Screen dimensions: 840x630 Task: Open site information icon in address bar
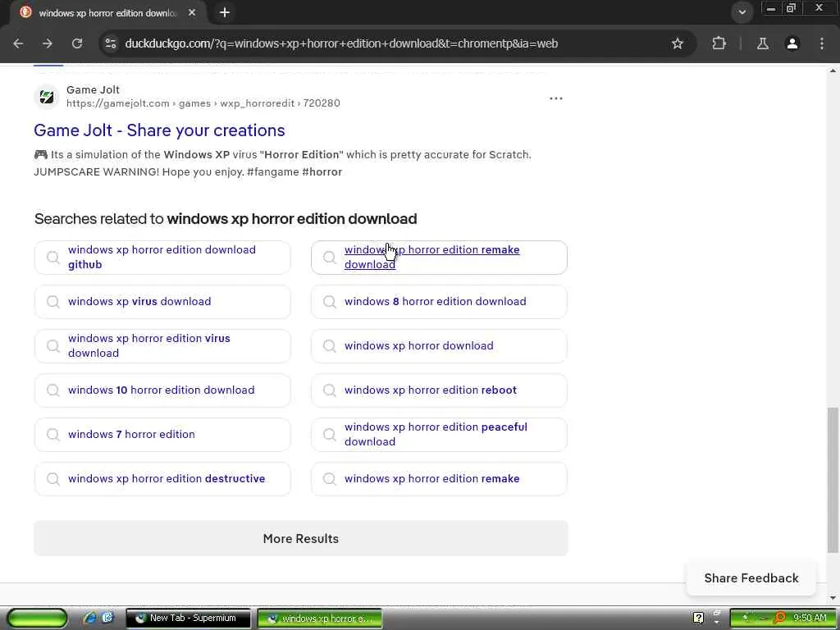pos(111,43)
